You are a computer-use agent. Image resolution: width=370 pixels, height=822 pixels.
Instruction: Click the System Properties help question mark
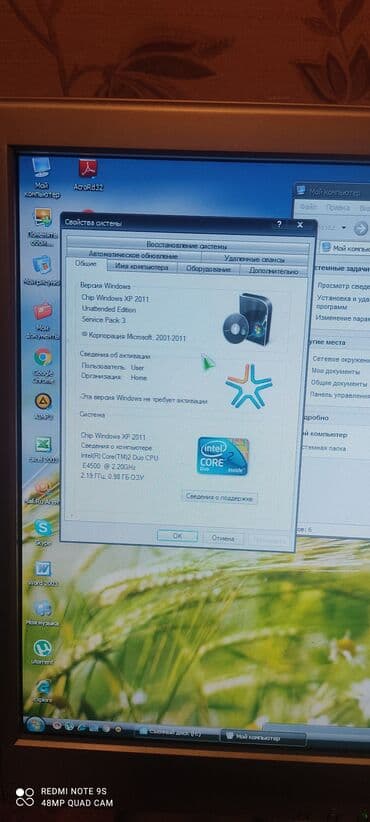coord(278,224)
